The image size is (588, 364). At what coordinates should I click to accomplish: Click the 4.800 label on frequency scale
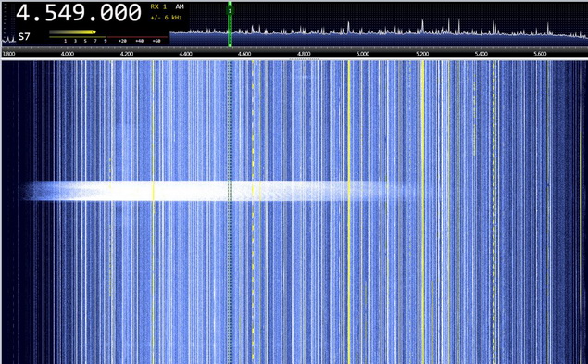point(304,54)
